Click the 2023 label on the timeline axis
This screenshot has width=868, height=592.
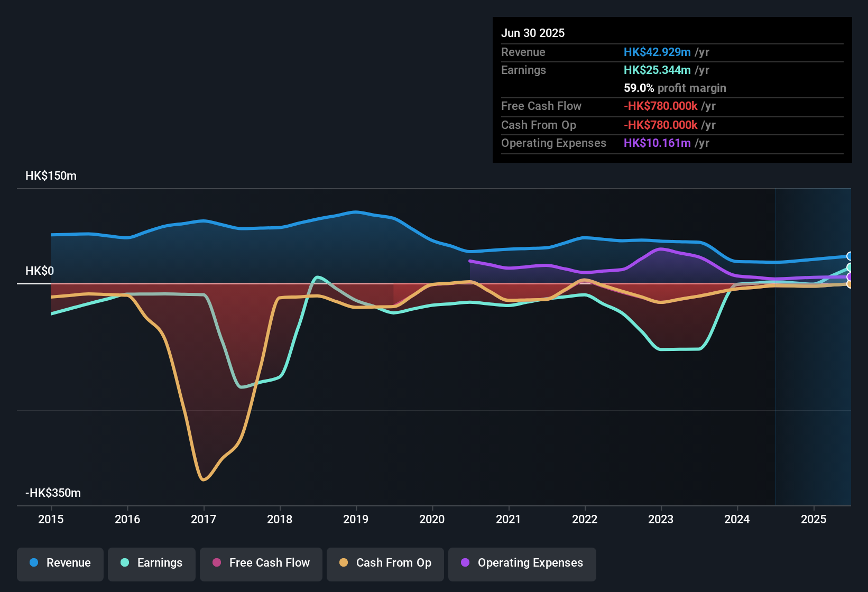tap(660, 520)
